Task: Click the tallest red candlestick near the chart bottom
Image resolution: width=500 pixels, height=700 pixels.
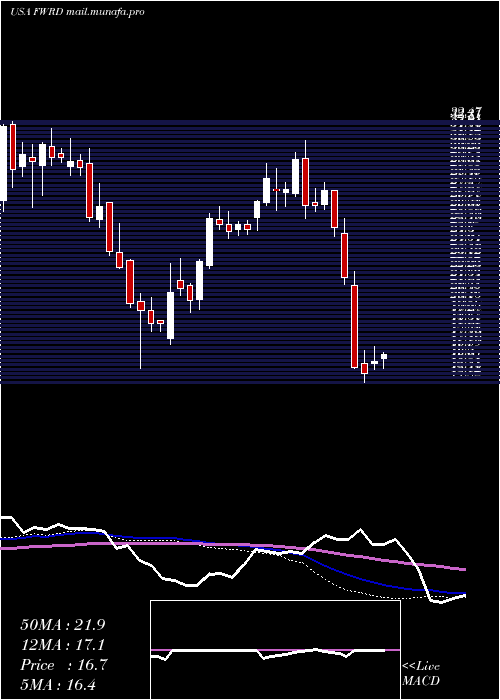Action: pyautogui.click(x=354, y=326)
